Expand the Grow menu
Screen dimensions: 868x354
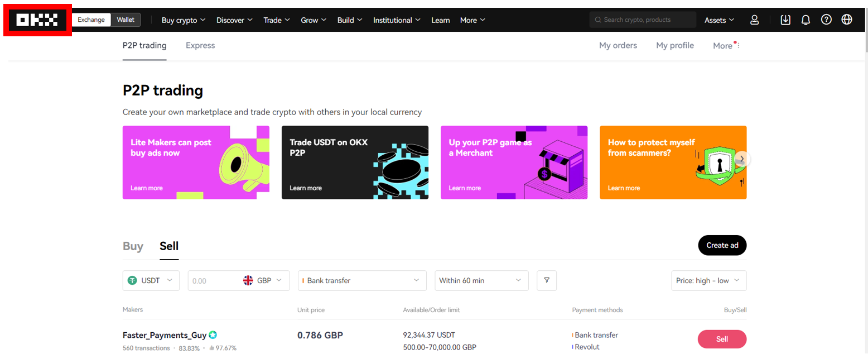click(314, 20)
